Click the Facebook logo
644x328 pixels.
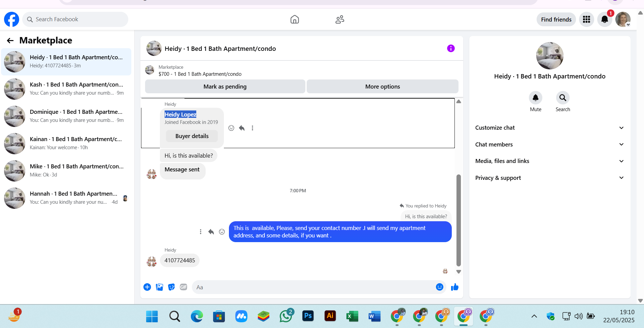click(11, 20)
